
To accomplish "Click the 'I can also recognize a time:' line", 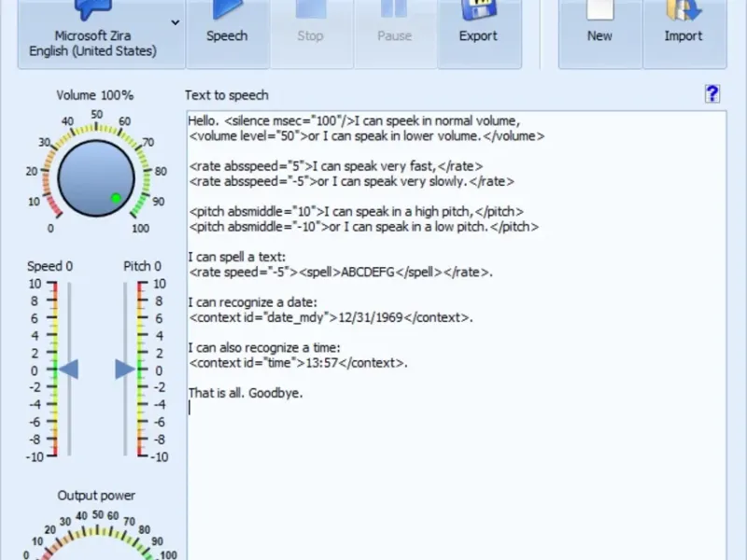I will 264,347.
